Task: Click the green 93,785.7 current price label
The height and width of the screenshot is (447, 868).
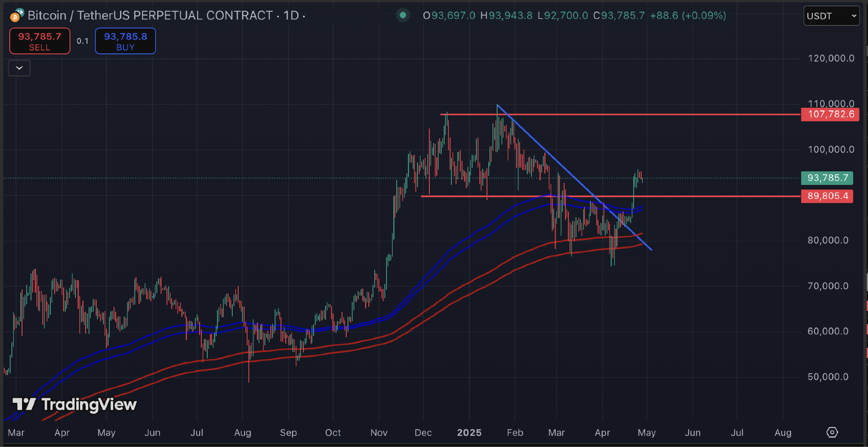Action: 827,178
